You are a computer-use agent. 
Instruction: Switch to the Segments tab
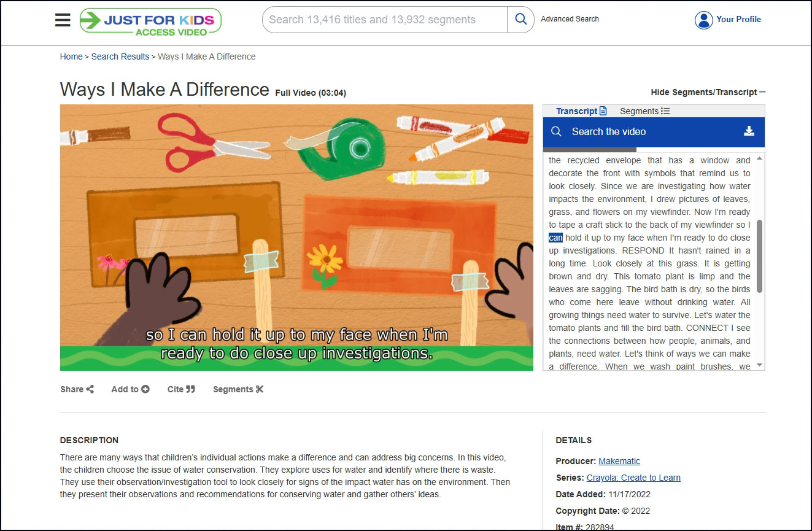644,111
